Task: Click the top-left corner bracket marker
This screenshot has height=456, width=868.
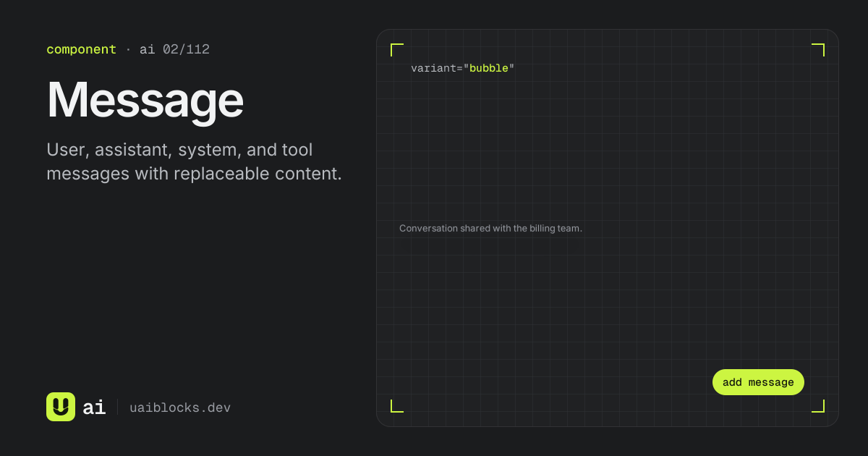Action: click(x=396, y=49)
